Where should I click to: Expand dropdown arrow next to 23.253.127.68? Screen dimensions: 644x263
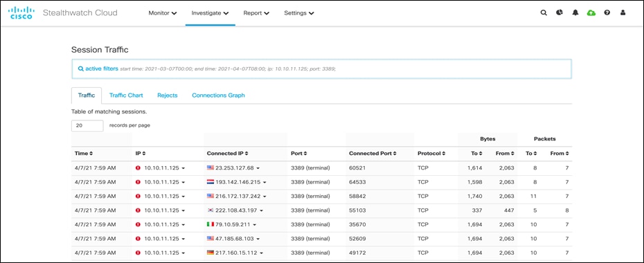tap(258, 168)
